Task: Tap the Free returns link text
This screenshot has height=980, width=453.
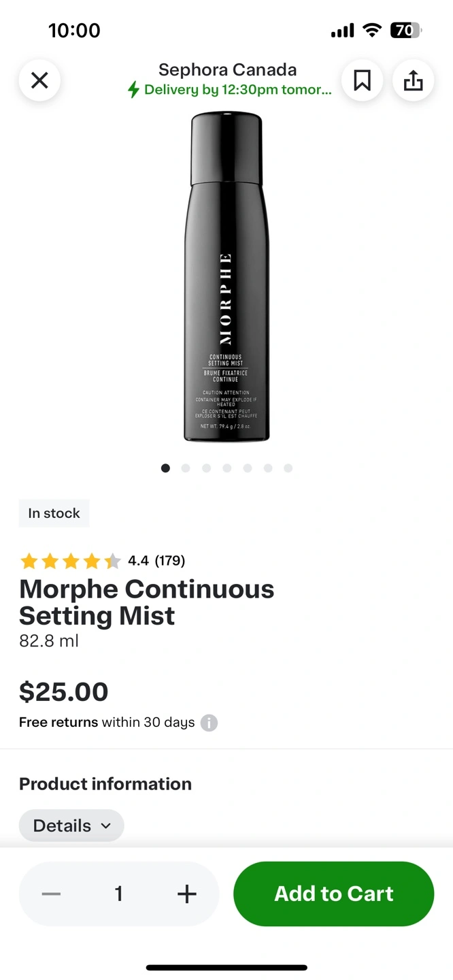Action: (x=58, y=722)
